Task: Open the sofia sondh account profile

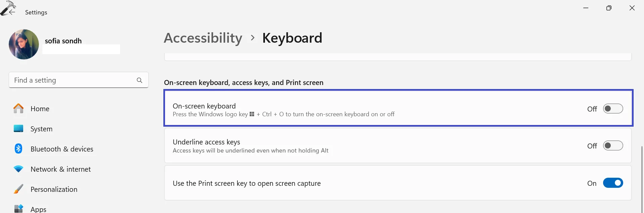Action: point(63,41)
